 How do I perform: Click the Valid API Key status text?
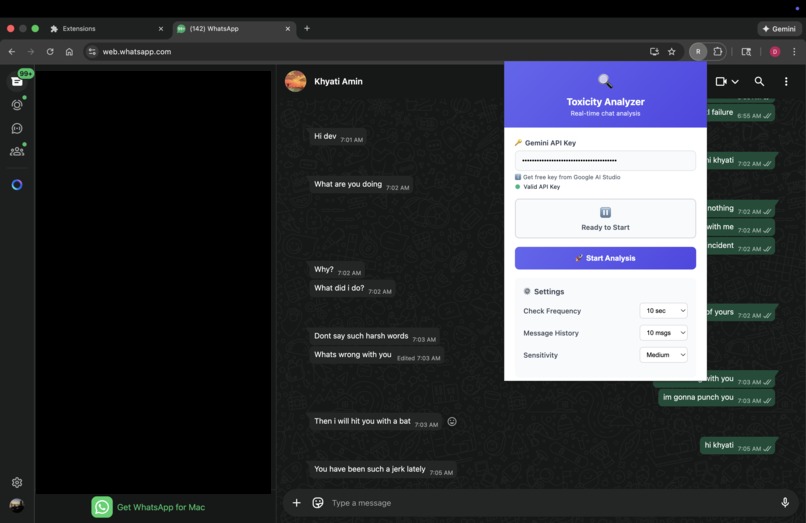[541, 187]
